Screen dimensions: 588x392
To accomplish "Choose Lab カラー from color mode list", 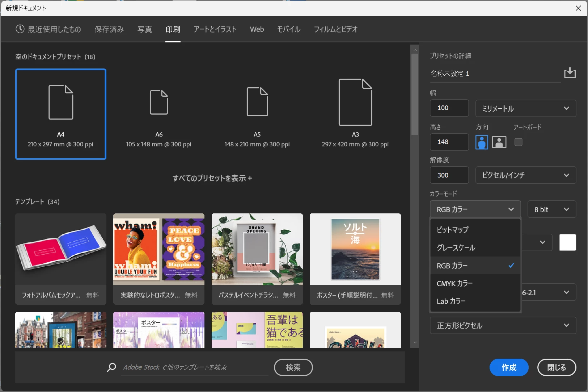I will click(475, 301).
